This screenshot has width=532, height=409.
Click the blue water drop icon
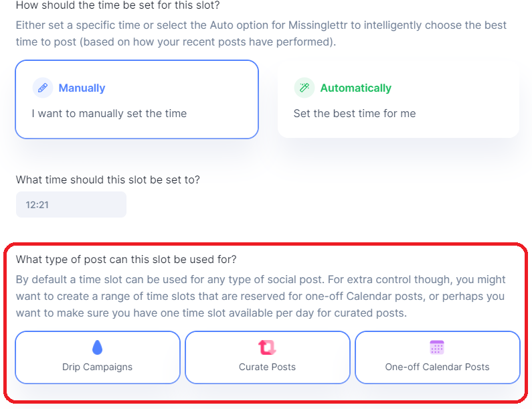[98, 347]
